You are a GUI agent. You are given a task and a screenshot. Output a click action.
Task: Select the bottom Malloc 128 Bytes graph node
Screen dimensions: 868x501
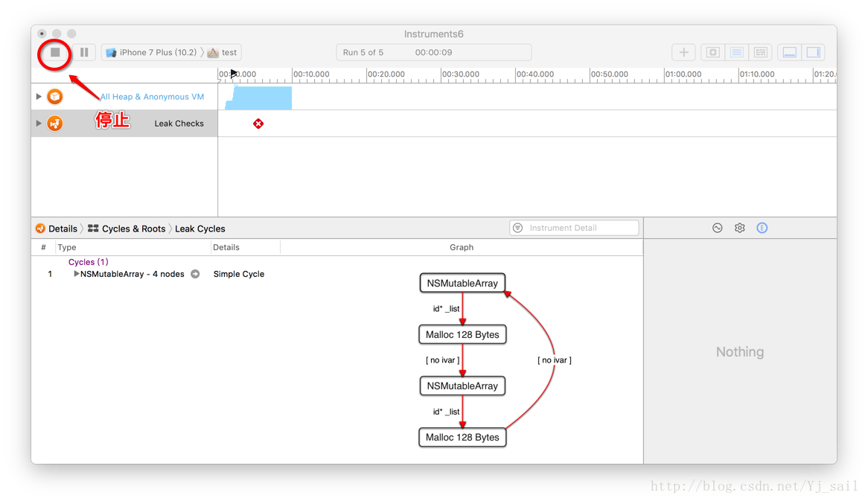coord(462,437)
